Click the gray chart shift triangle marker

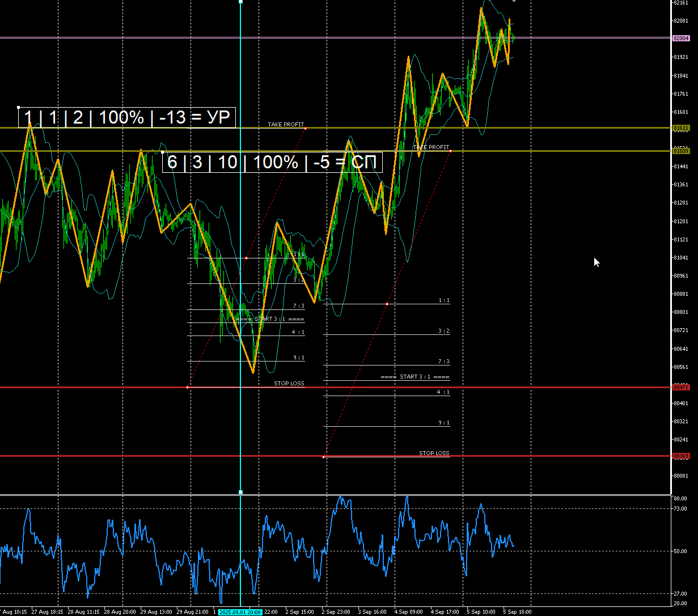point(514,1)
